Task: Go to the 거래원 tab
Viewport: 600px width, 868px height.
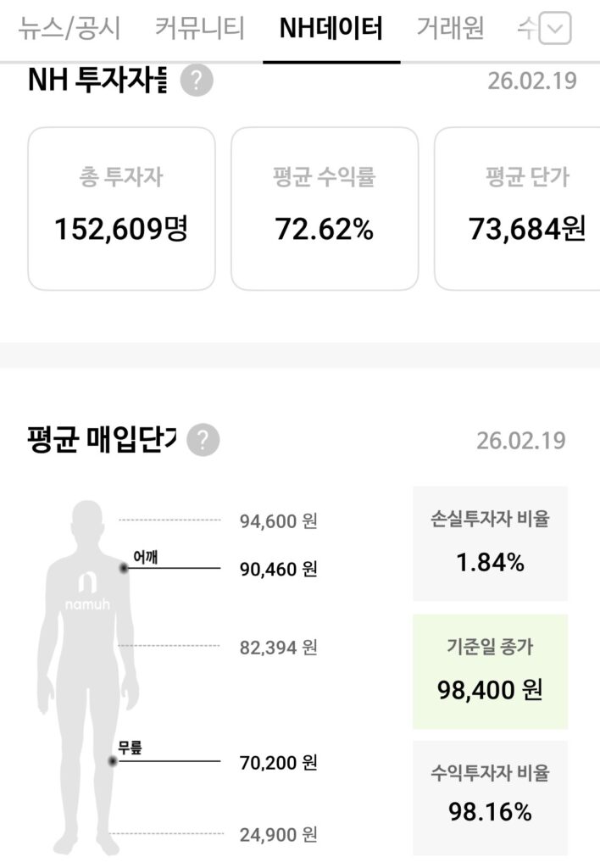Action: click(450, 29)
